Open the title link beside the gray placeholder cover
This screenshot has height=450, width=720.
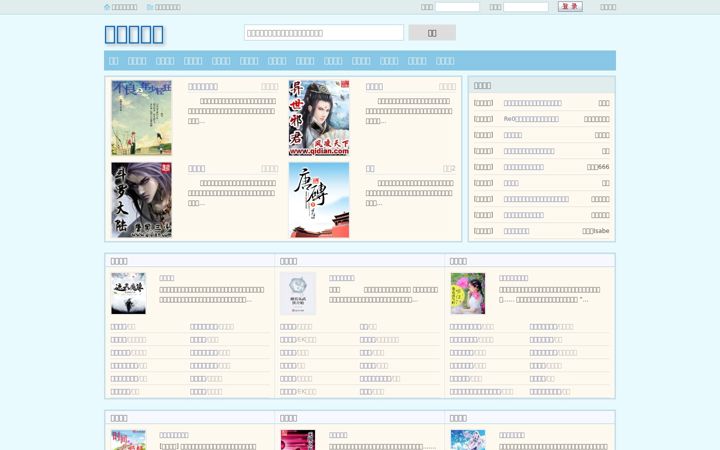[x=342, y=278]
